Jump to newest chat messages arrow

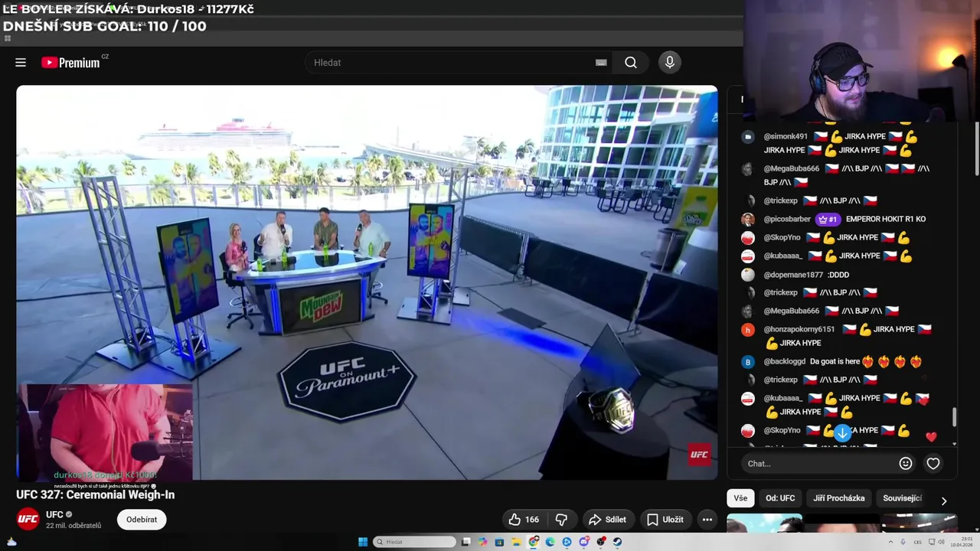(842, 433)
